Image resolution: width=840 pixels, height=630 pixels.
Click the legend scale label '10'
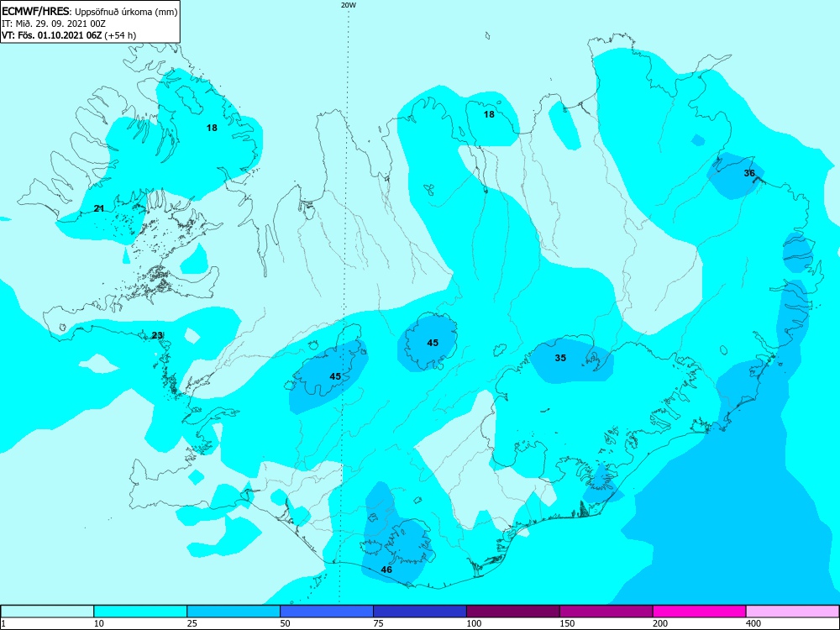tap(99, 623)
